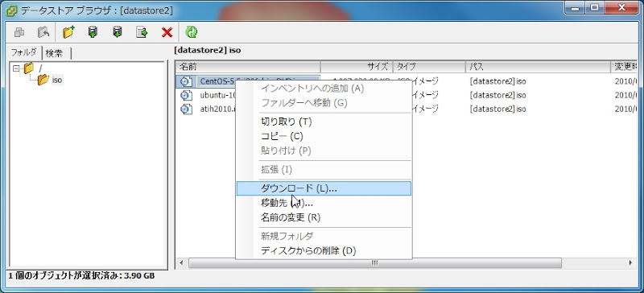Click the horizontal scrollbar thumb
The image size is (644, 293).
click(x=374, y=262)
